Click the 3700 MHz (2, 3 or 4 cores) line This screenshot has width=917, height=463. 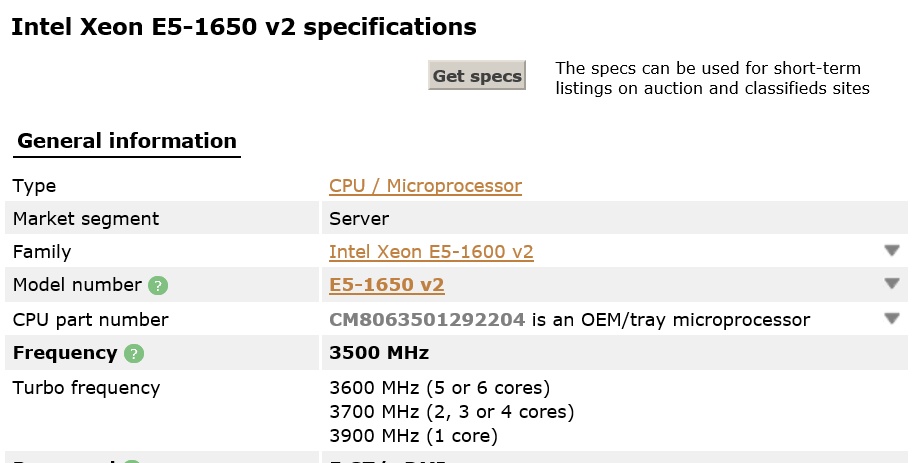(451, 412)
